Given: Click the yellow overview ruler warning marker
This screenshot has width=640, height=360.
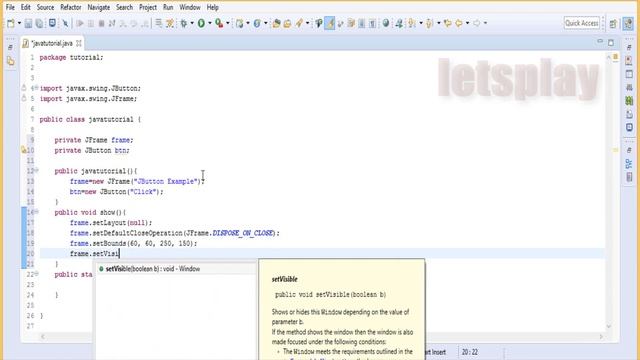Looking at the screenshot, I should click(x=616, y=150).
